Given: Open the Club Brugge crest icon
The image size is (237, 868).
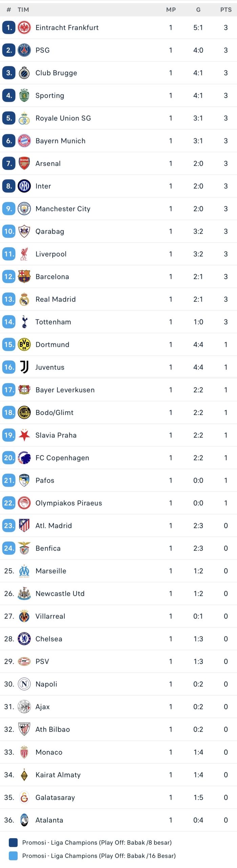Looking at the screenshot, I should tap(24, 73).
